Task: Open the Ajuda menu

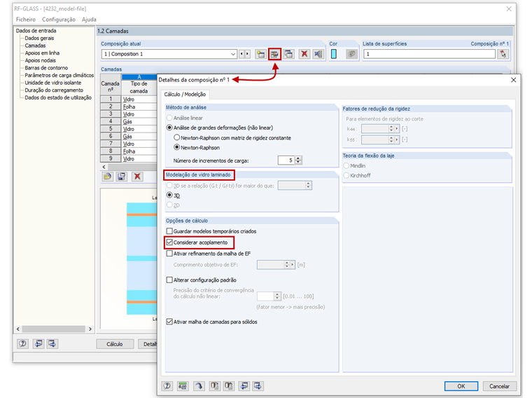Action: [x=89, y=20]
